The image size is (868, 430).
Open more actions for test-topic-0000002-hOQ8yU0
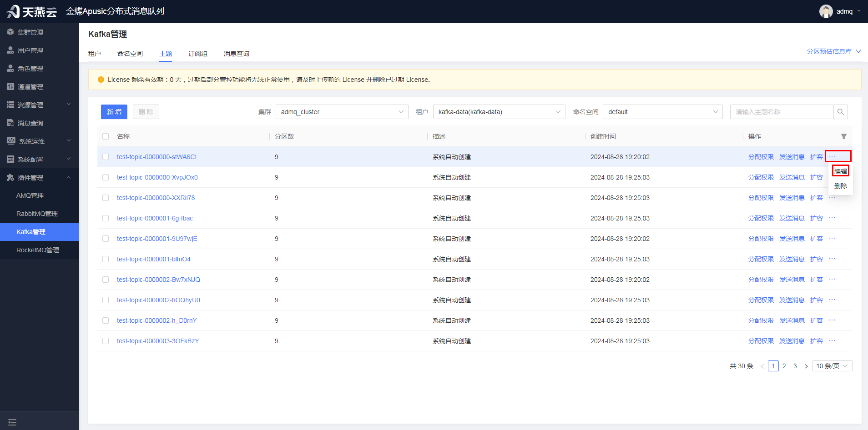[x=832, y=300]
